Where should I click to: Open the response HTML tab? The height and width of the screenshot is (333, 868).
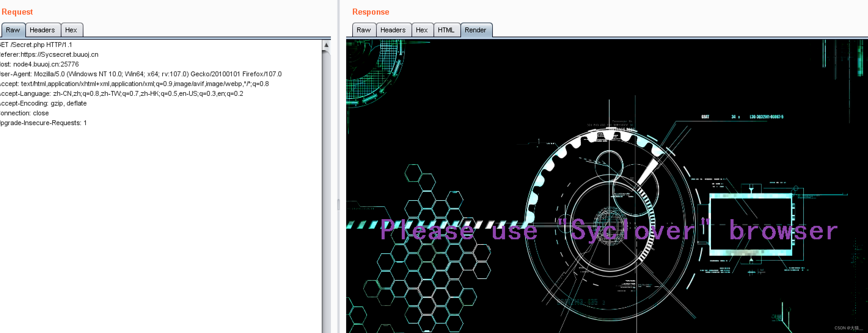446,30
